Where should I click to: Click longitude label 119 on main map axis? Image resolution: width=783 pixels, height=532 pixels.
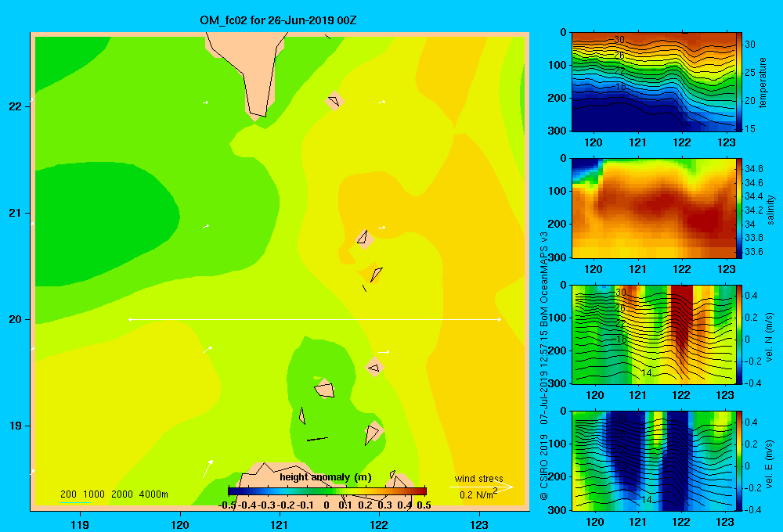pyautogui.click(x=80, y=524)
